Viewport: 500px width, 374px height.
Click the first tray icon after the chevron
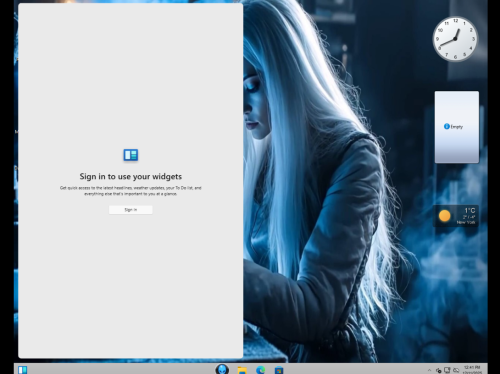tap(439, 370)
